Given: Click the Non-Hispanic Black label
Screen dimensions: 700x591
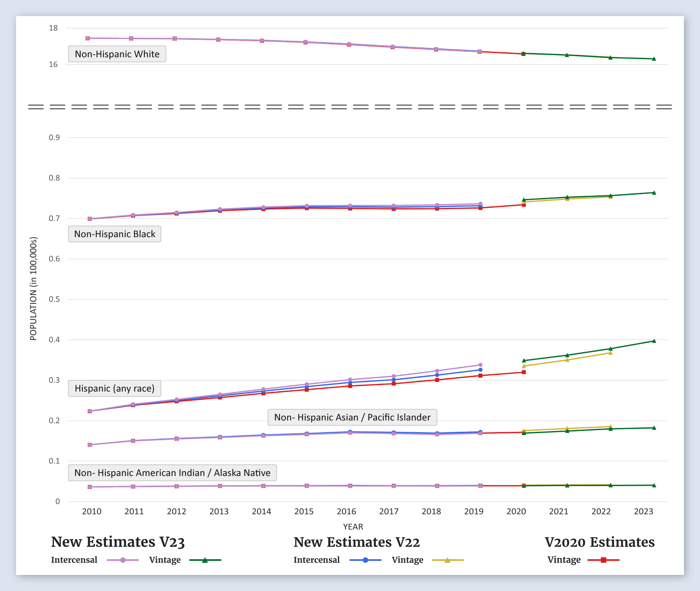Looking at the screenshot, I should click(x=115, y=234).
